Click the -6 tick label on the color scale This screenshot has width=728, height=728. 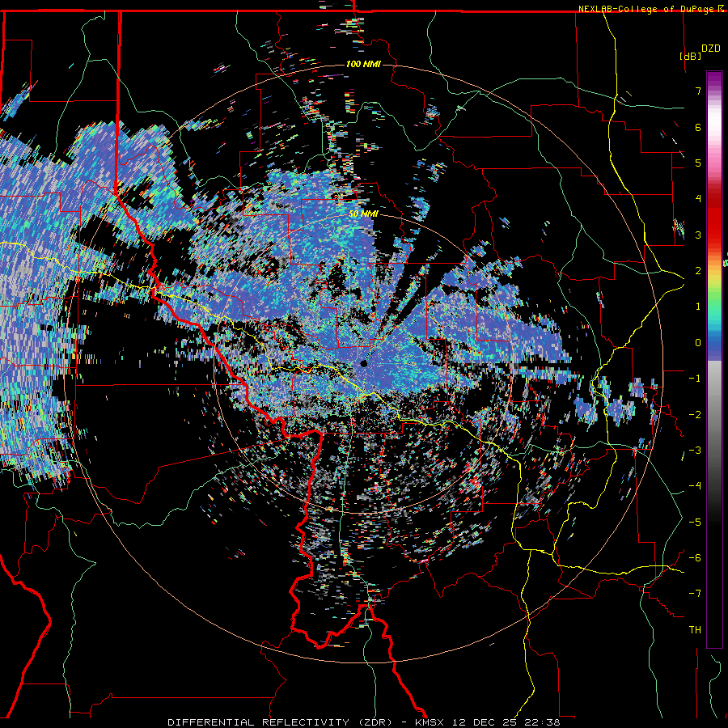(695, 558)
